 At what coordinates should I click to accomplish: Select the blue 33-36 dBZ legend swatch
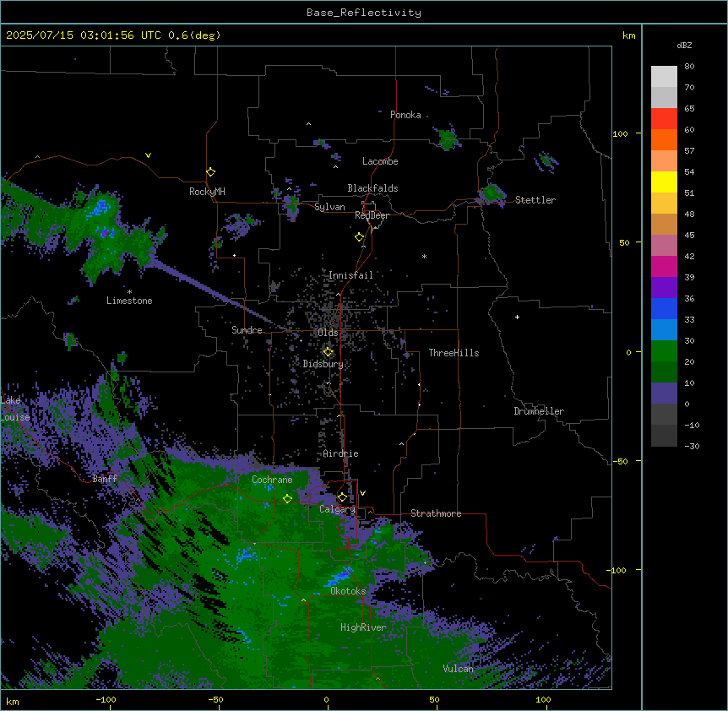[x=664, y=308]
